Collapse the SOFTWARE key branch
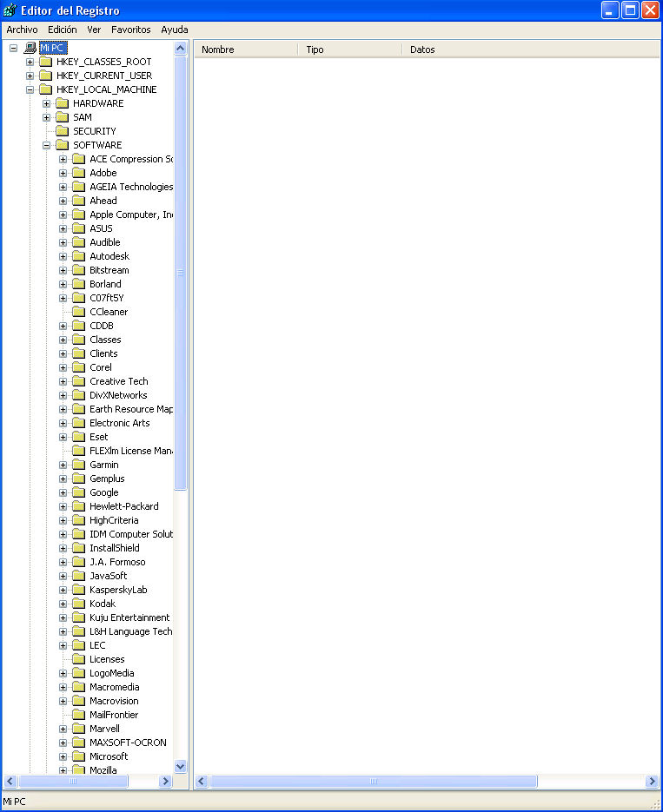This screenshot has width=663, height=812. coord(47,145)
